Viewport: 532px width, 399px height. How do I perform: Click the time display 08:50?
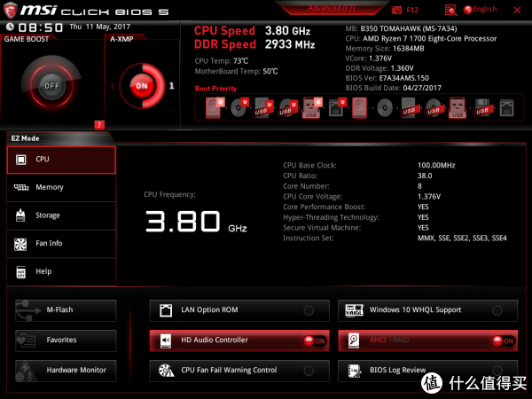point(41,27)
